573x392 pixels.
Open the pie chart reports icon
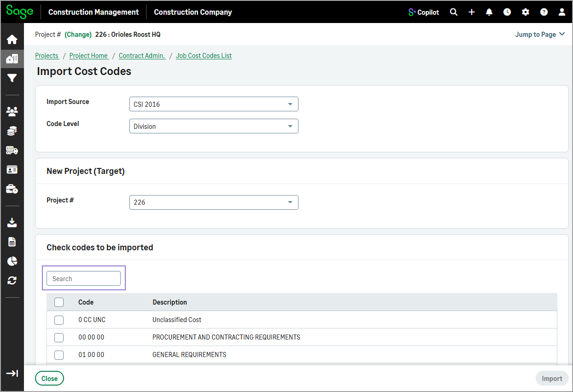[x=12, y=261]
